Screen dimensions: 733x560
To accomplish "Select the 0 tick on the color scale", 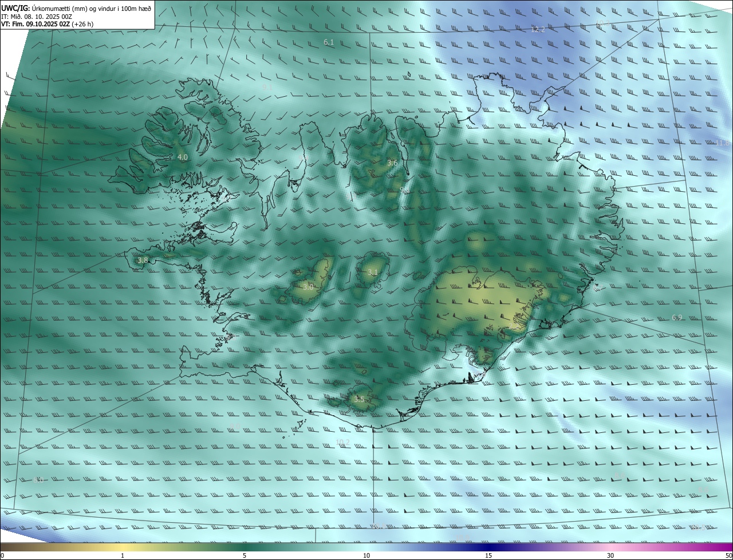I will 2,555.
